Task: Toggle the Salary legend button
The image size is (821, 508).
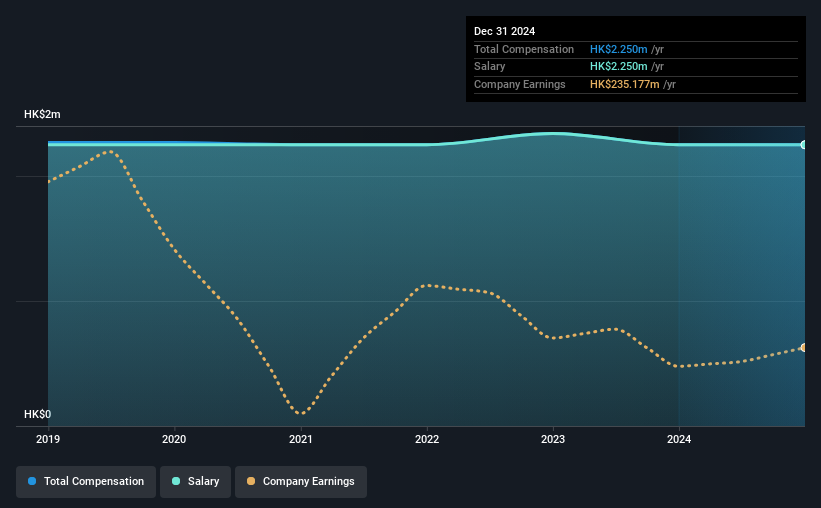Action: pos(195,481)
